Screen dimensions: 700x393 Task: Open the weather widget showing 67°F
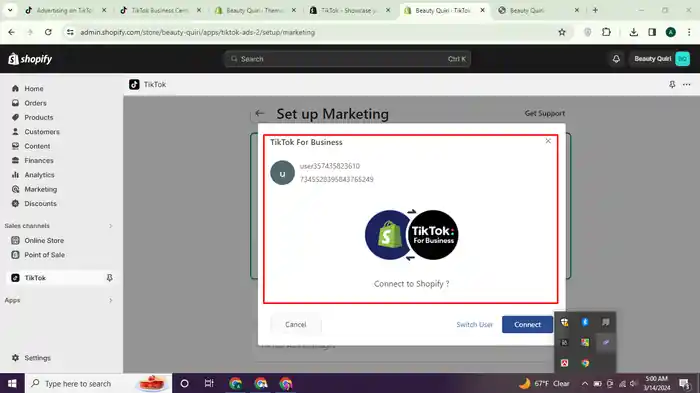pyautogui.click(x=544, y=384)
